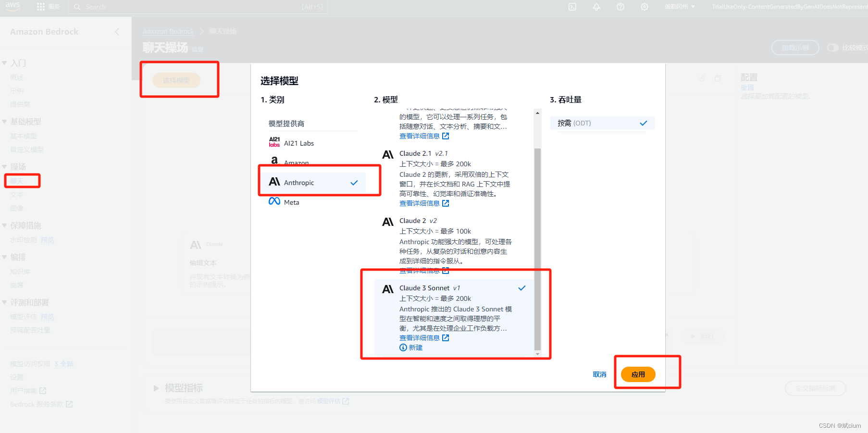Open AWS home logo

pyautogui.click(x=13, y=6)
